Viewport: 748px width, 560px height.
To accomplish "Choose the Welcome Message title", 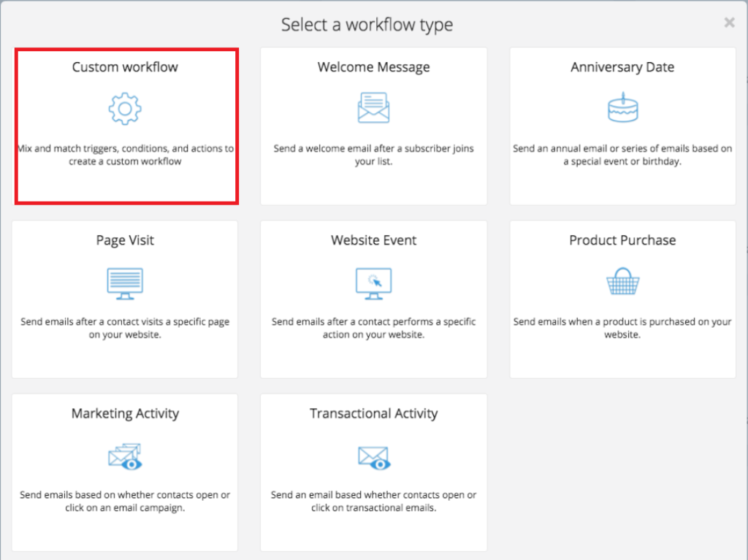I will coord(373,66).
